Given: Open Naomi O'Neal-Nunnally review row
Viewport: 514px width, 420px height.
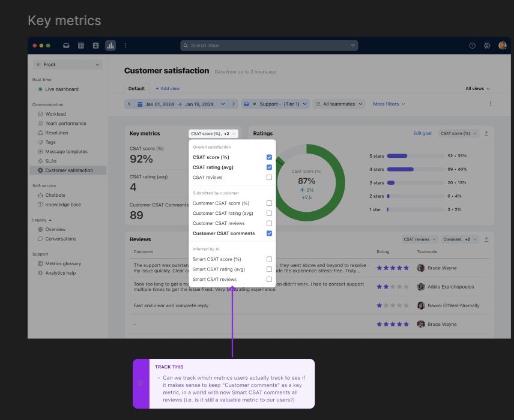Looking at the screenshot, I should pyautogui.click(x=309, y=305).
